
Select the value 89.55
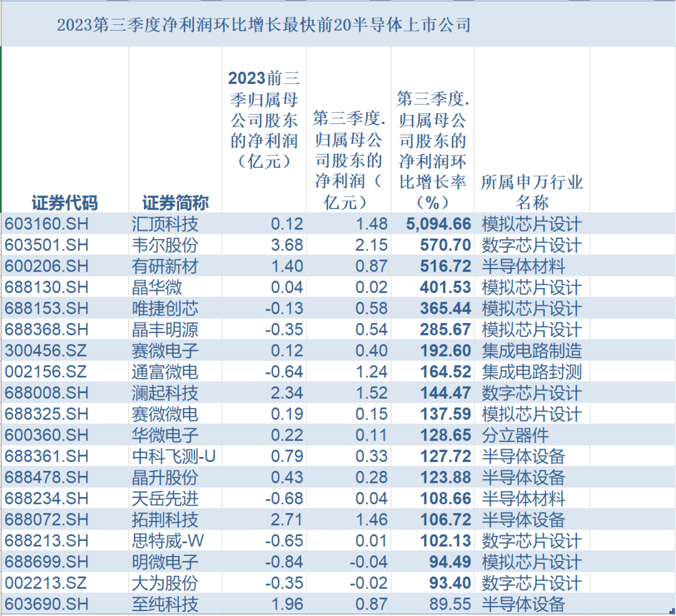tap(450, 604)
